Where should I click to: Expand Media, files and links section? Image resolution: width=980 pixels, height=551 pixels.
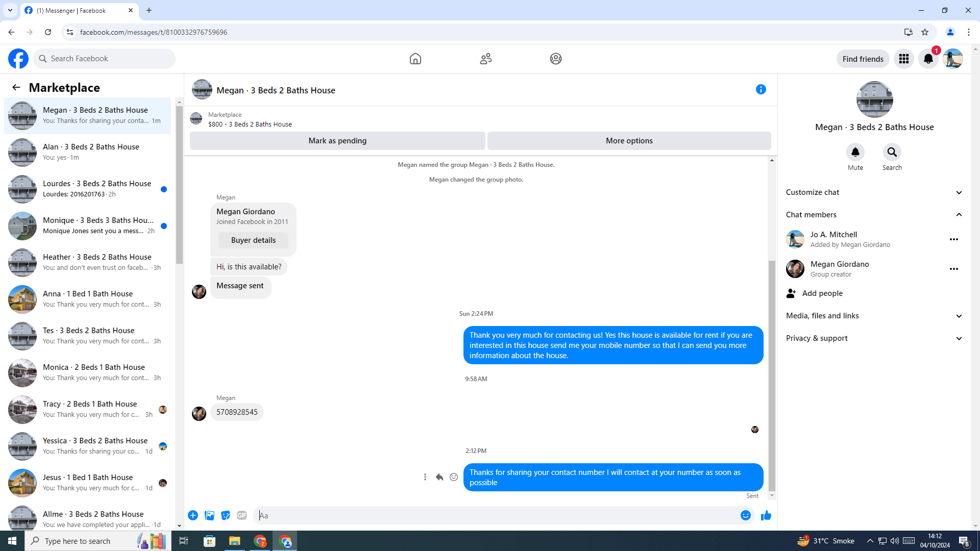coord(874,316)
